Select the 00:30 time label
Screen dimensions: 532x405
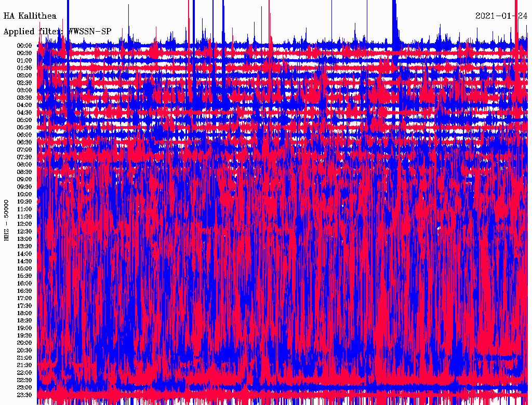(x=24, y=53)
